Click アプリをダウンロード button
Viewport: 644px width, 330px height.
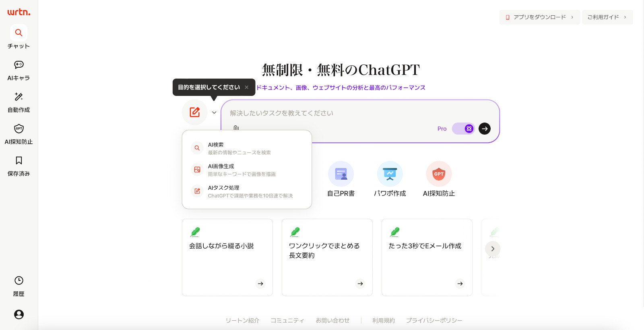[540, 17]
